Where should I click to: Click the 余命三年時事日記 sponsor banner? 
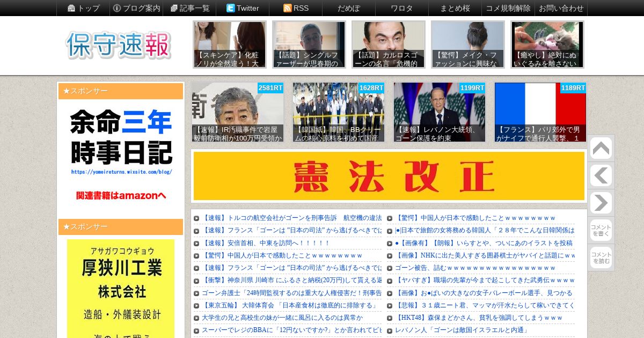pyautogui.click(x=121, y=156)
